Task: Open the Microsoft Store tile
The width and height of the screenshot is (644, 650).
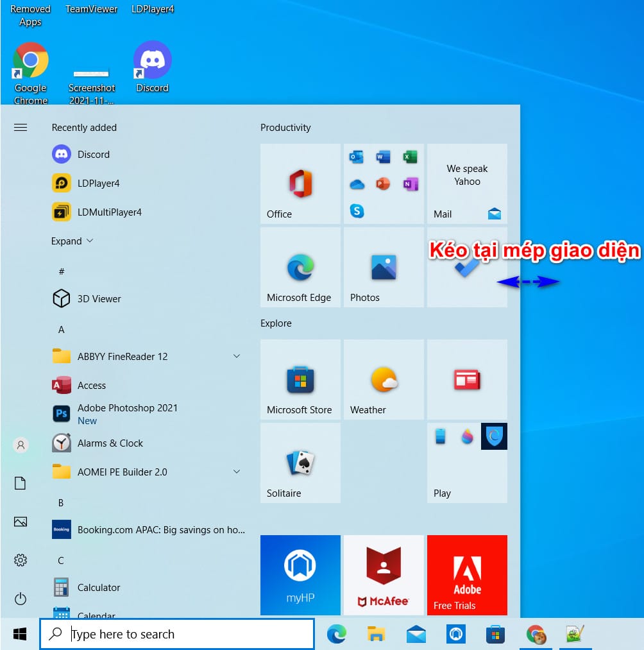Action: [x=300, y=379]
